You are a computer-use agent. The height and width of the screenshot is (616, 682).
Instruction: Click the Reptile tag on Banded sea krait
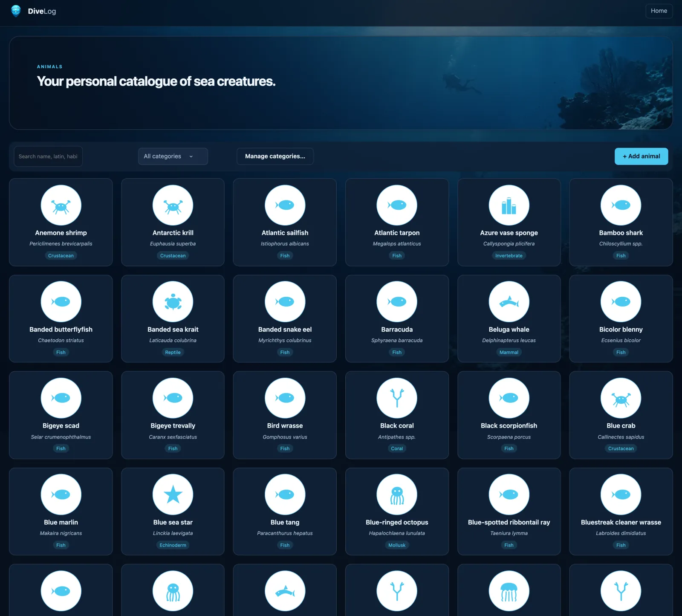click(x=173, y=352)
